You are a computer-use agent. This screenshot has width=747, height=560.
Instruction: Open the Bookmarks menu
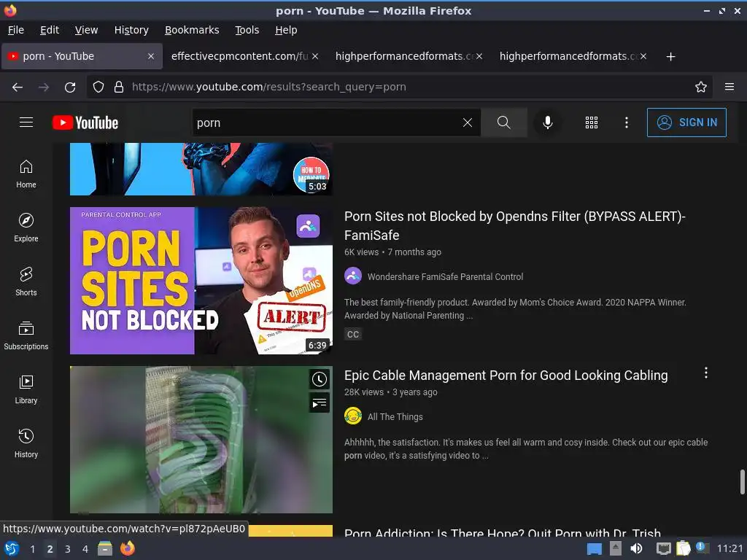pos(192,30)
